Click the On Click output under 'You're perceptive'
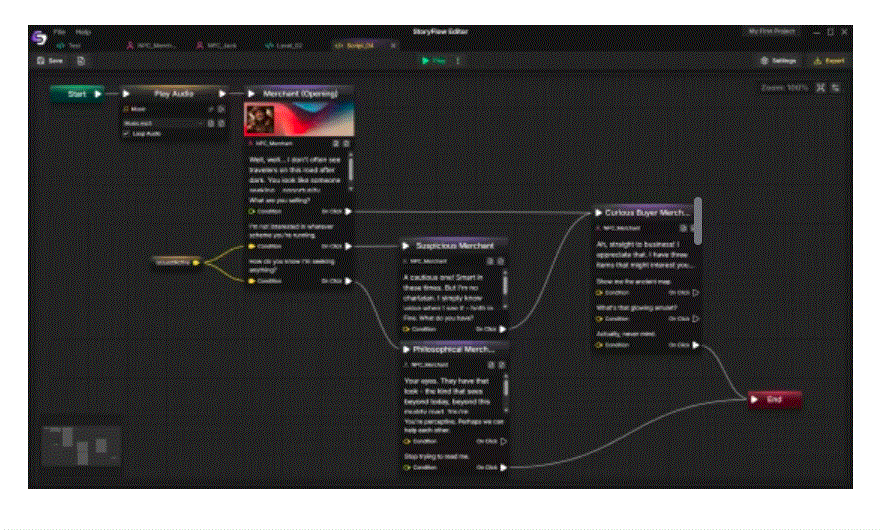Screen dimensions: 884x530 point(503,441)
